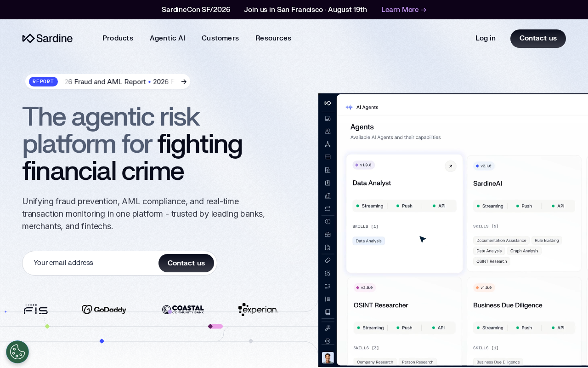Click SardineCon SF/2026 banner text
This screenshot has width=588, height=368.
click(196, 10)
